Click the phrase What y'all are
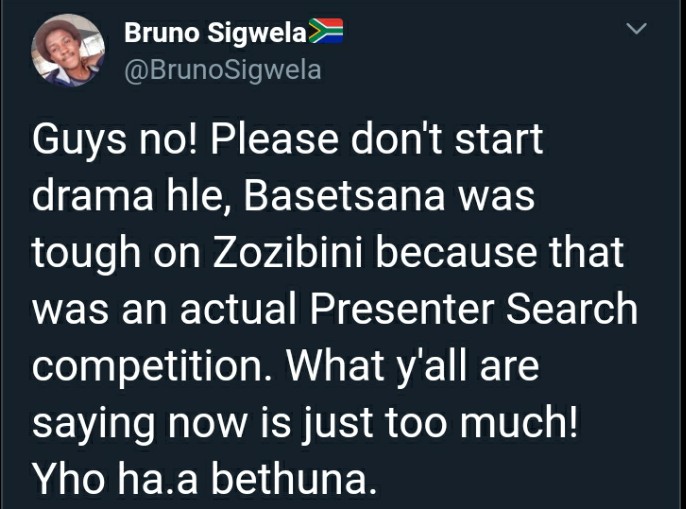Viewport: 686px width, 509px height. tap(413, 368)
